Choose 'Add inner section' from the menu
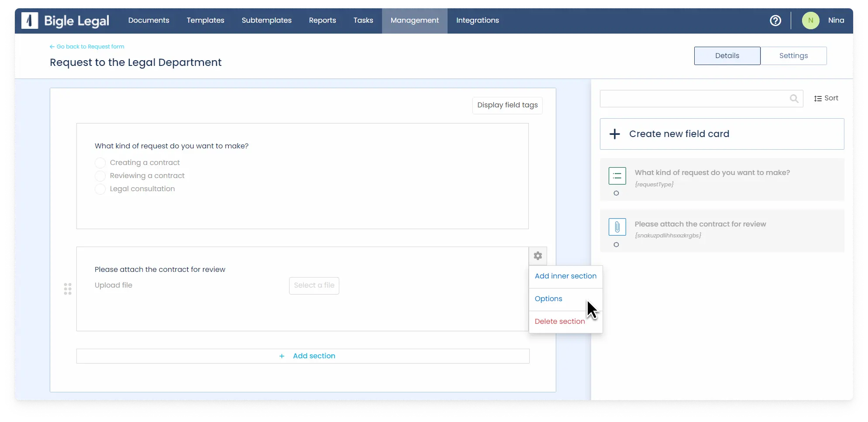868x422 pixels. [565, 276]
